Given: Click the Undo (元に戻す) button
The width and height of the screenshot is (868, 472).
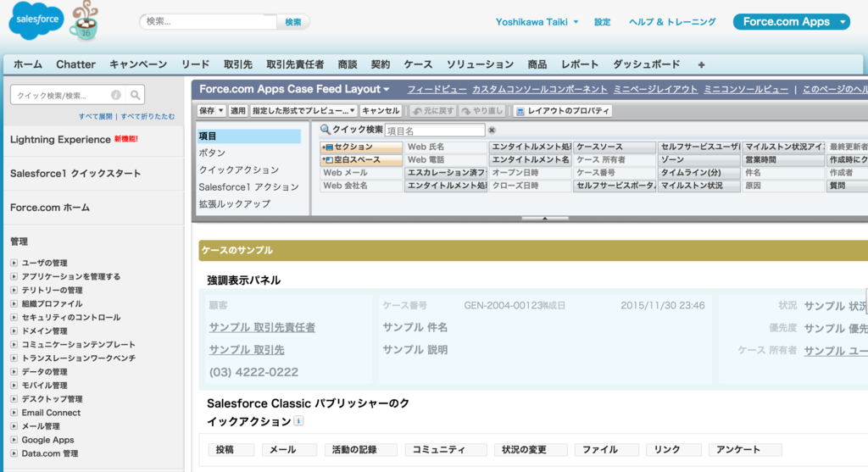Looking at the screenshot, I should 433,111.
